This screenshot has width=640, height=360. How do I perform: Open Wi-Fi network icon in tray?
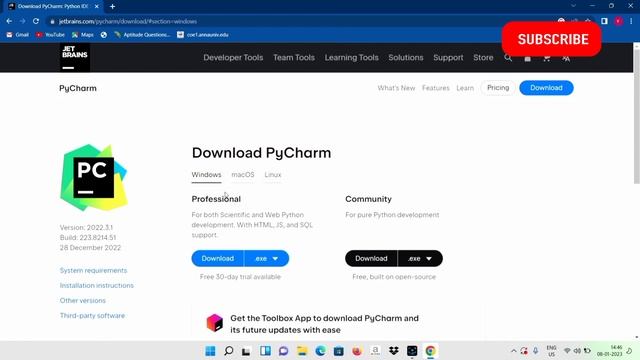[x=567, y=351]
